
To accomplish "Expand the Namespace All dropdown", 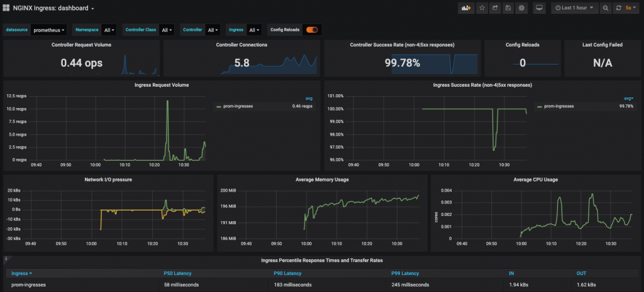I will click(109, 30).
